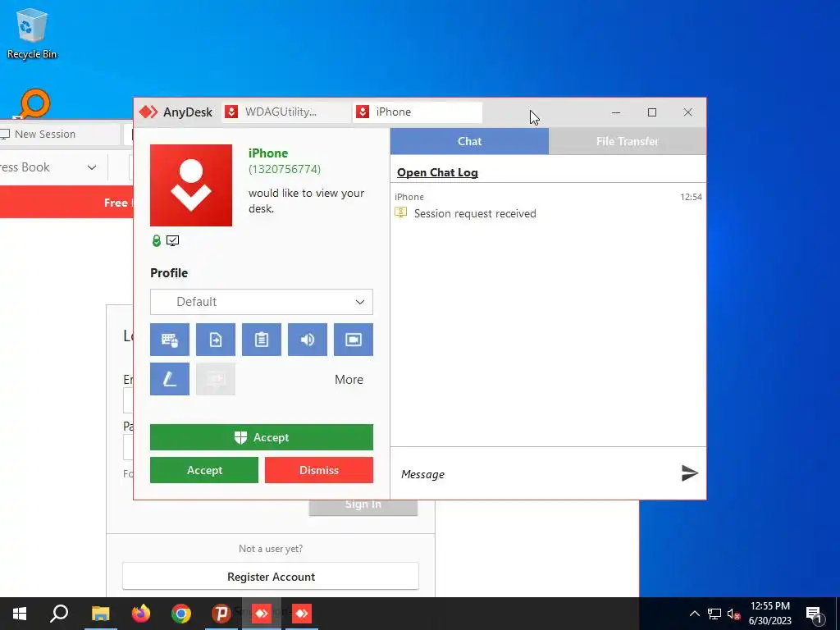Viewport: 840px width, 630px height.
Task: Close the AnyDesk request window
Action: click(688, 112)
